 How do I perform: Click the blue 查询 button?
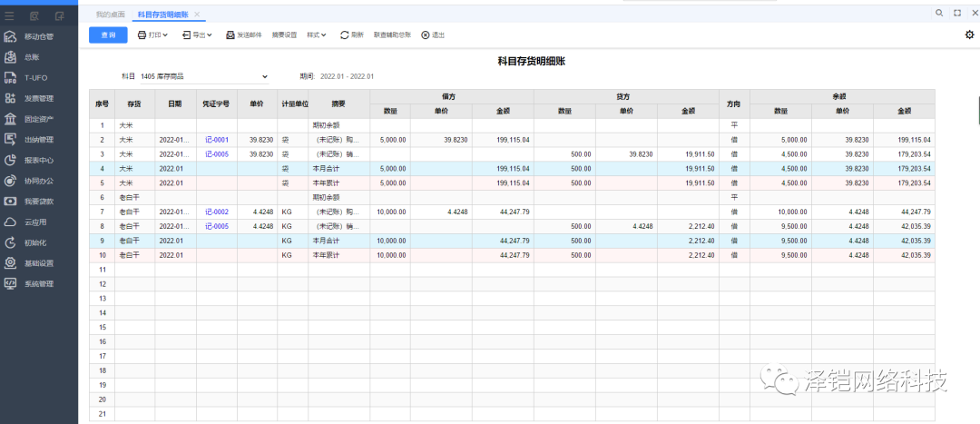[108, 35]
